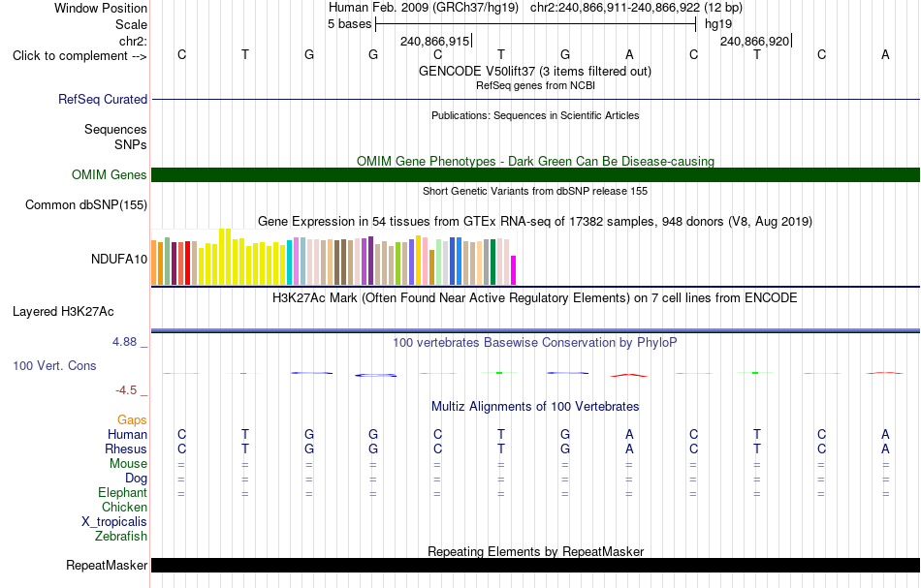Click the NDUFA10 gene label
Screen dimensions: 921x588
pos(119,260)
